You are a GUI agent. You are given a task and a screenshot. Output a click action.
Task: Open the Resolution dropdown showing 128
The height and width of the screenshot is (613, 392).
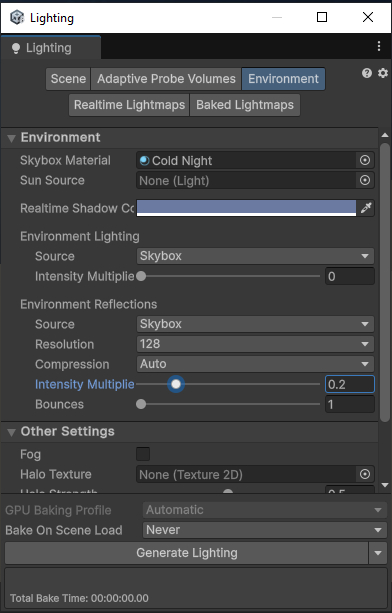pos(255,344)
